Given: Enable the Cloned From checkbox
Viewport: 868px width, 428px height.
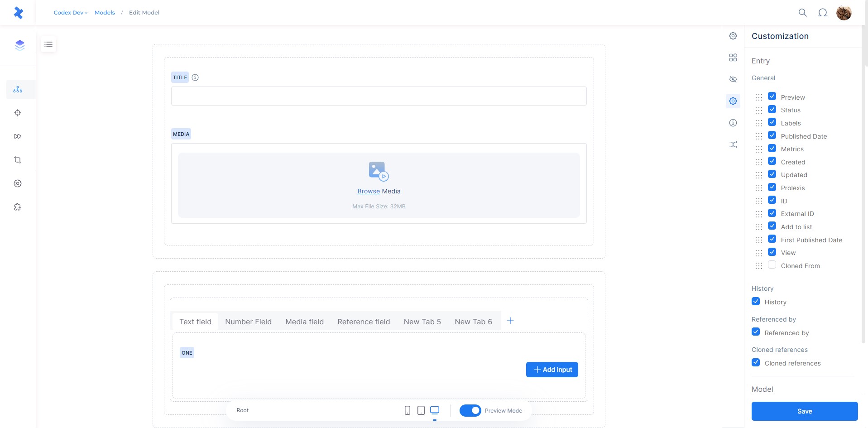Looking at the screenshot, I should (x=772, y=265).
